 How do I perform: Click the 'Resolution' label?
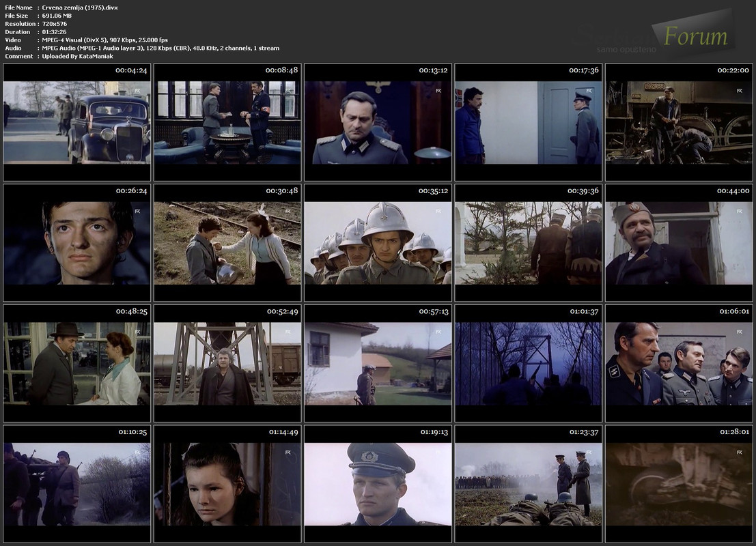pyautogui.click(x=20, y=24)
